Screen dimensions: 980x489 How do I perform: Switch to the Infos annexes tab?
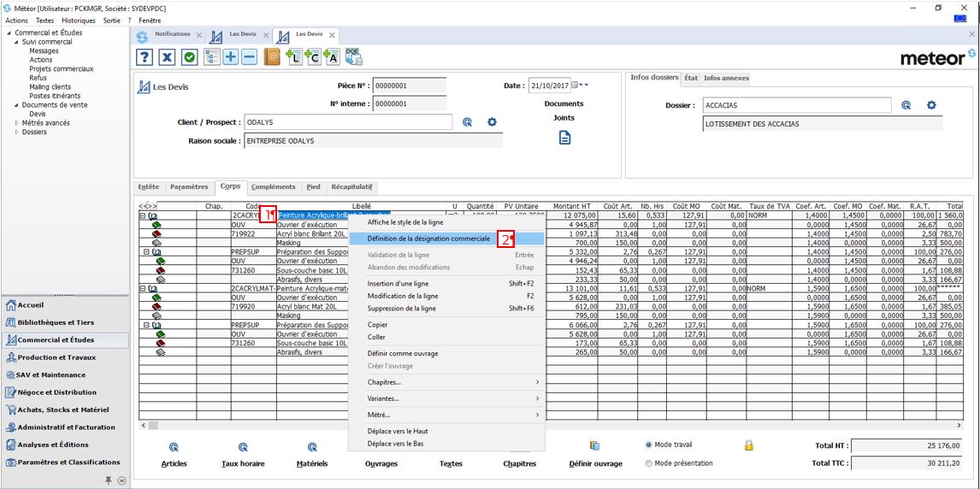pyautogui.click(x=726, y=78)
